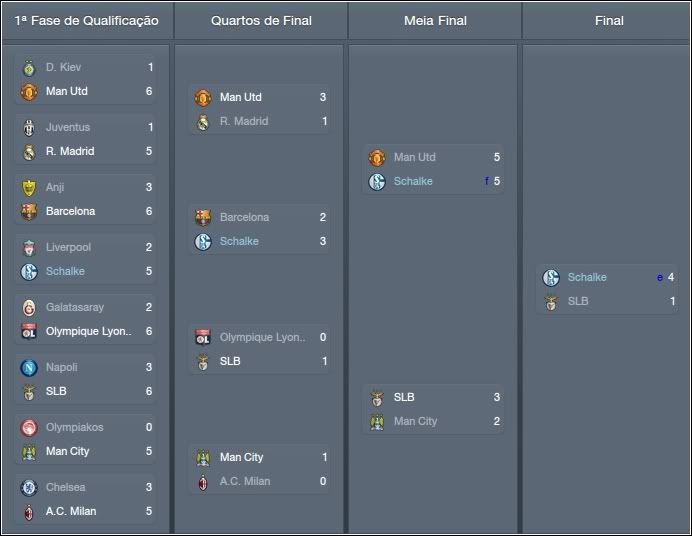Click Anji yellow crest icon
This screenshot has height=536, width=692.
pyautogui.click(x=29, y=187)
